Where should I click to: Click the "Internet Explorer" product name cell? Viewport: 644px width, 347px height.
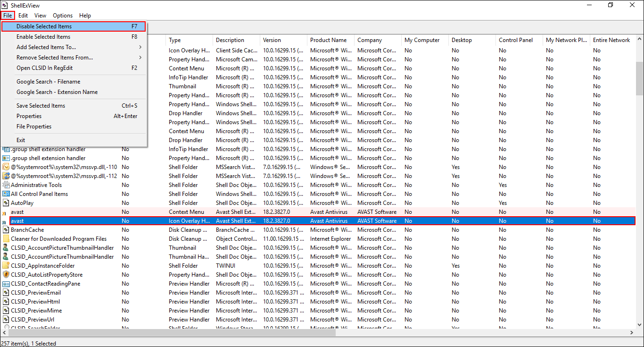click(330, 239)
